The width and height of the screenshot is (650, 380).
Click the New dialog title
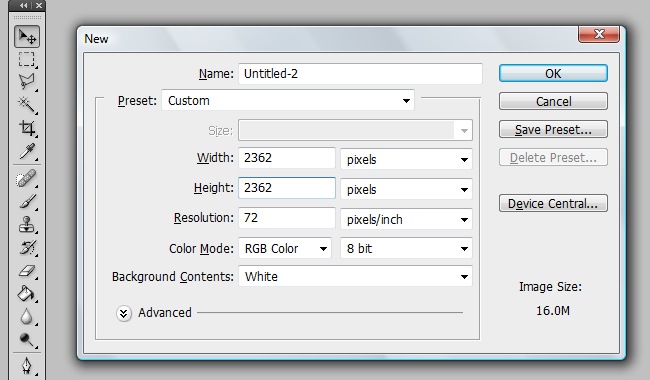(x=96, y=39)
